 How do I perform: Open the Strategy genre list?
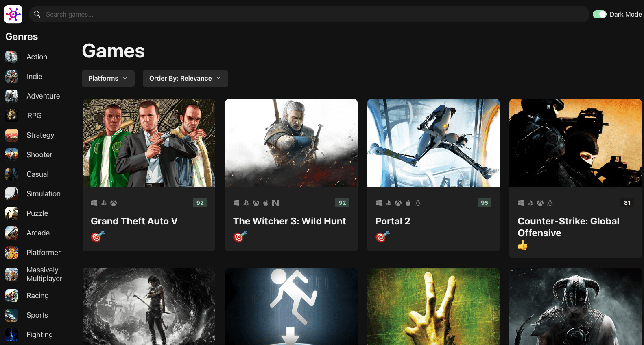coord(40,135)
